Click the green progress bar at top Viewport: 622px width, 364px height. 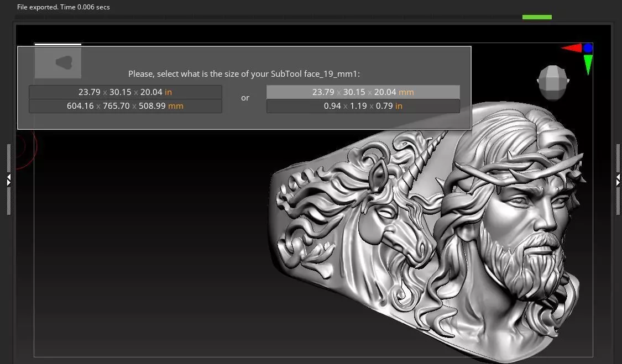pyautogui.click(x=537, y=17)
